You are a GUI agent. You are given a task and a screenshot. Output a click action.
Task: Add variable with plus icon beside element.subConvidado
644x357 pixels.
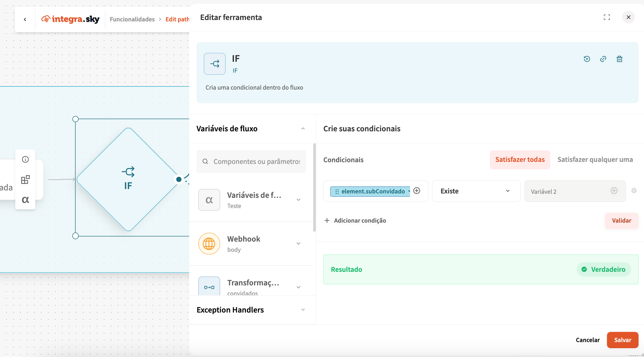pyautogui.click(x=417, y=191)
